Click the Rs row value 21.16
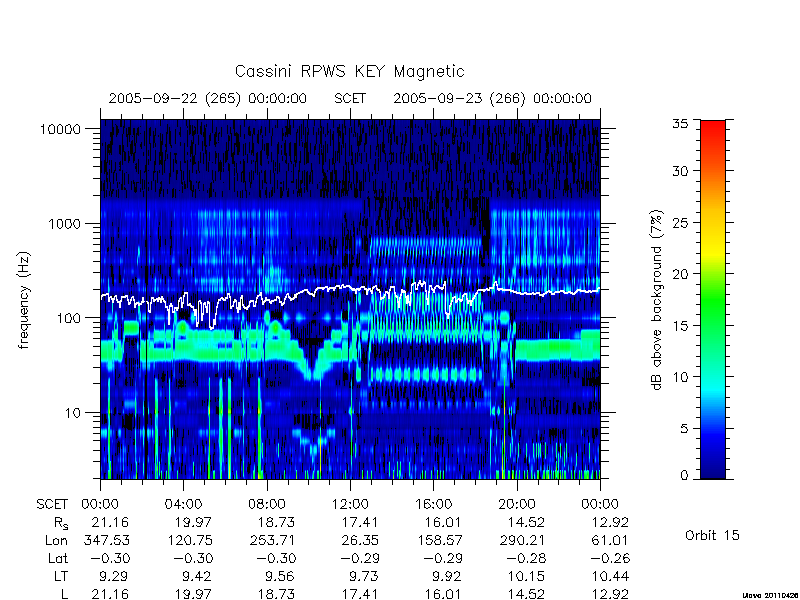The height and width of the screenshot is (600, 800). pos(110,523)
